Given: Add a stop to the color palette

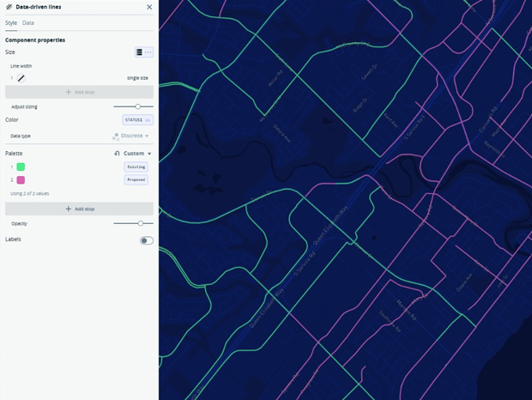Looking at the screenshot, I should click(x=79, y=209).
